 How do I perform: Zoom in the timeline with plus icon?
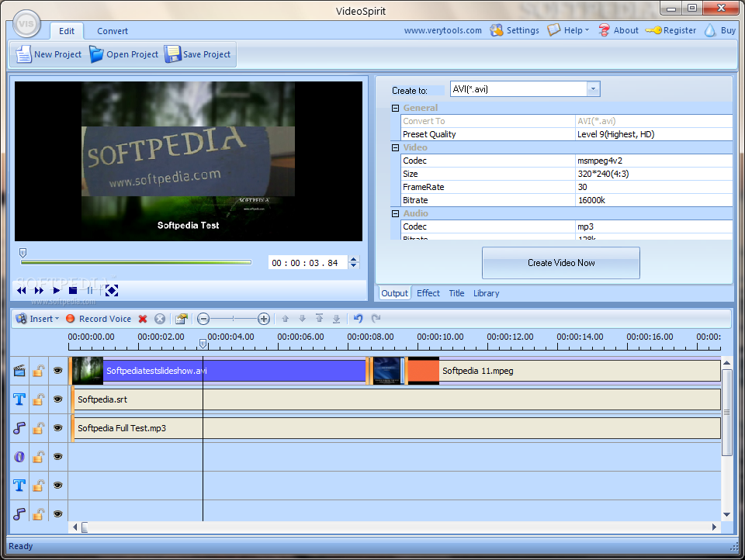[x=264, y=319]
